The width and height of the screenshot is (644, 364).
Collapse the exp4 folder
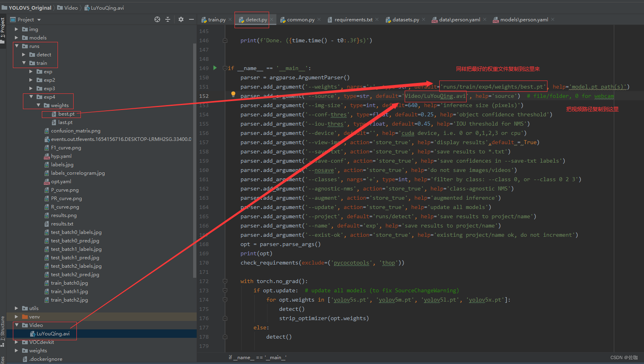tap(31, 97)
